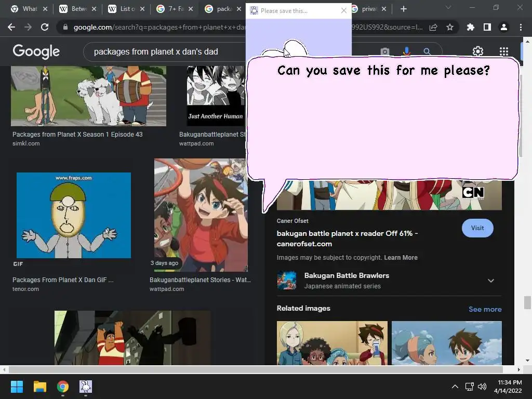Click the horizontal scrollbar track
Viewport: 532px width, 399px height.
(x=256, y=369)
